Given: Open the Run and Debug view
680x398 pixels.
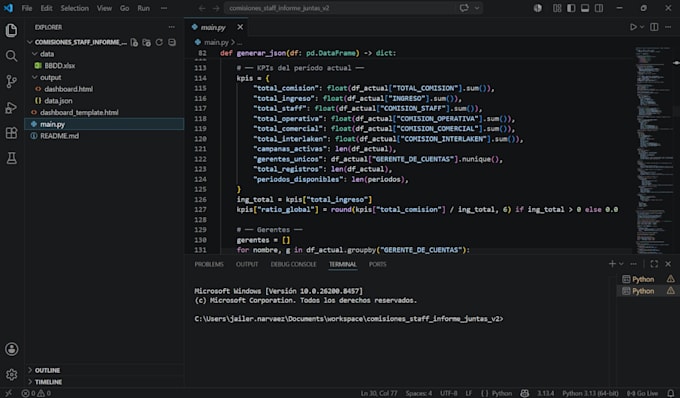Looking at the screenshot, I should pos(12,107).
